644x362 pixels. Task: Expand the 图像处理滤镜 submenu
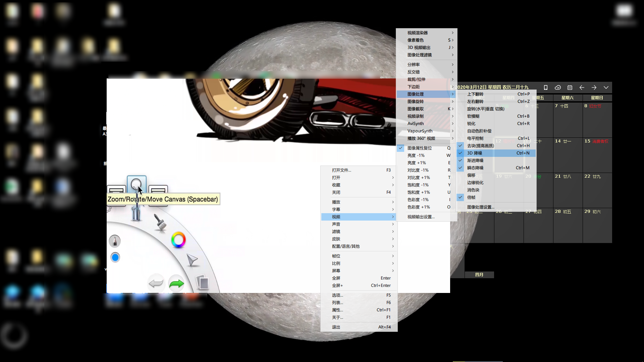coord(426,55)
